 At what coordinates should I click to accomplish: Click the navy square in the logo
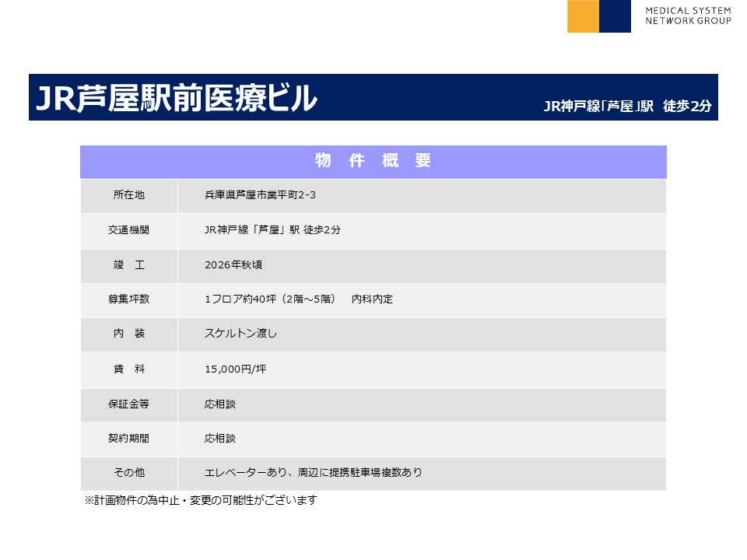(615, 16)
